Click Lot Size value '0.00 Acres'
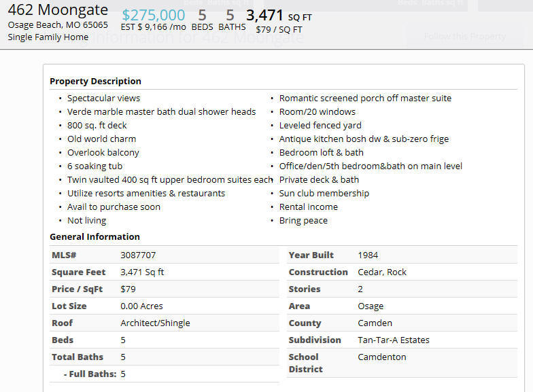The image size is (533, 392). pyautogui.click(x=141, y=306)
